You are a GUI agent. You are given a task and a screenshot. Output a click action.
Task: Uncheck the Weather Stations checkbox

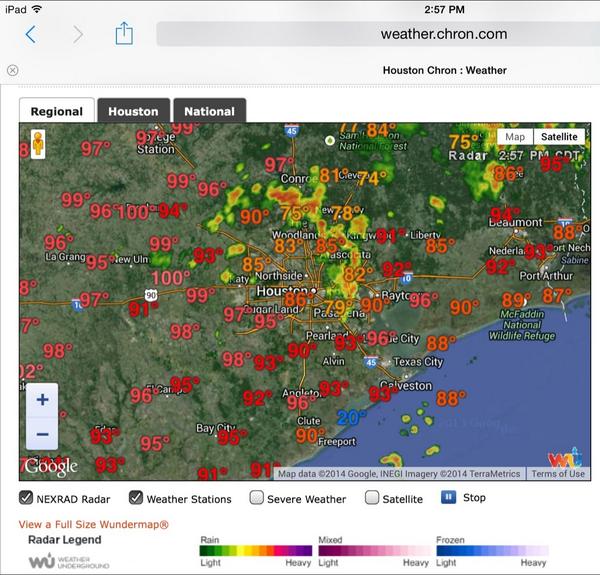click(135, 498)
